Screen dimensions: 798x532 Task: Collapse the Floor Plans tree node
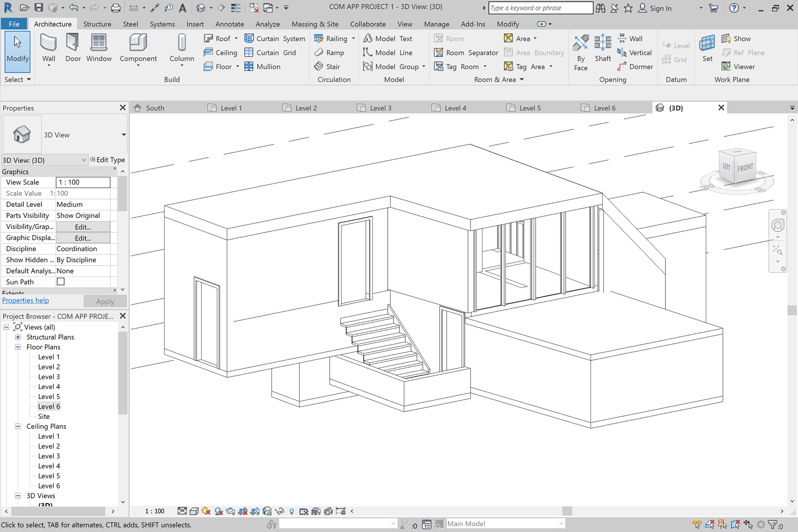point(18,347)
